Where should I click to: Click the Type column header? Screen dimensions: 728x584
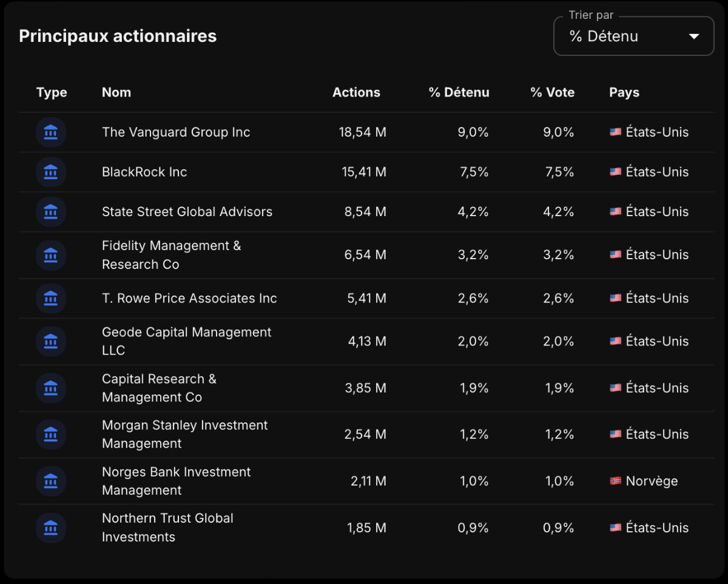coord(52,92)
